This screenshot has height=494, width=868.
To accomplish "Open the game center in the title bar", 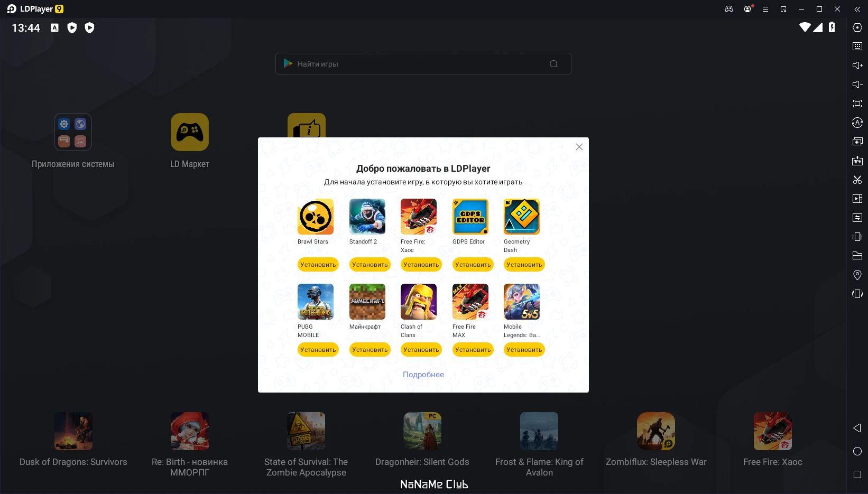I will tap(729, 9).
